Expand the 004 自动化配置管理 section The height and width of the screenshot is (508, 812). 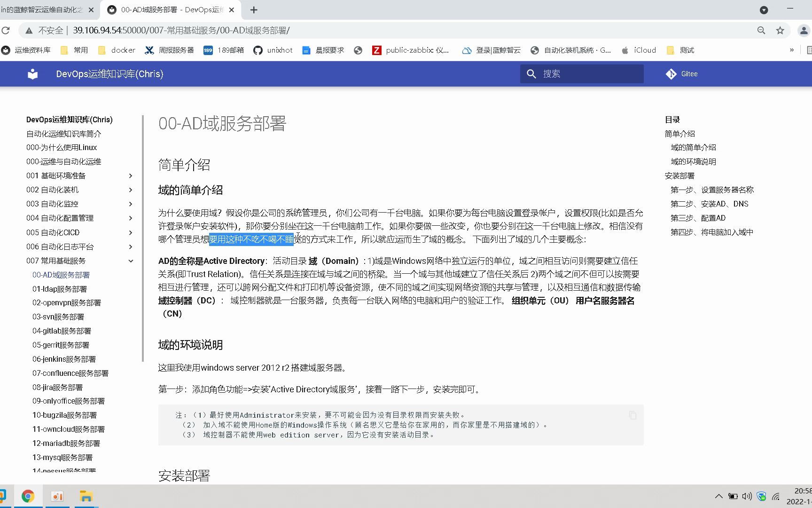point(131,218)
